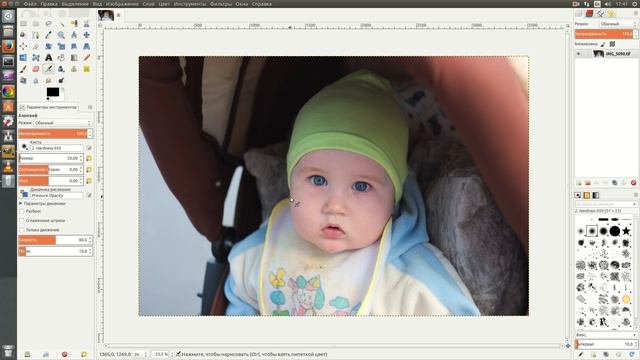
Task: Create a new layer in Layers panel
Action: coord(579,183)
